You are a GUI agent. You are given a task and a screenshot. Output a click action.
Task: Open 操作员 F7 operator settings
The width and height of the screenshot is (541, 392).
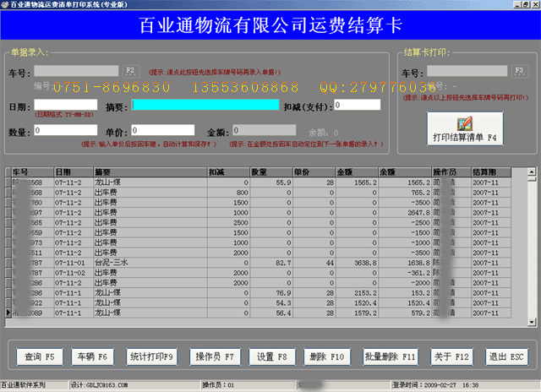pos(214,357)
